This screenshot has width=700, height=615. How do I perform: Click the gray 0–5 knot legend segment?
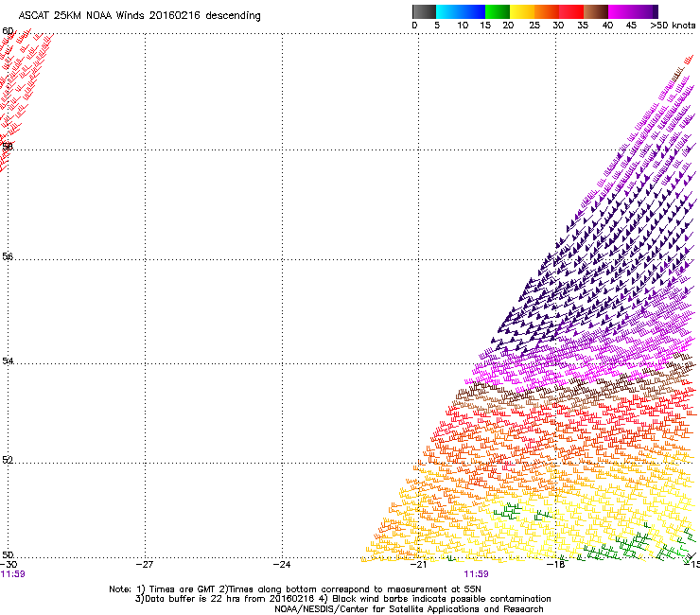pos(424,11)
